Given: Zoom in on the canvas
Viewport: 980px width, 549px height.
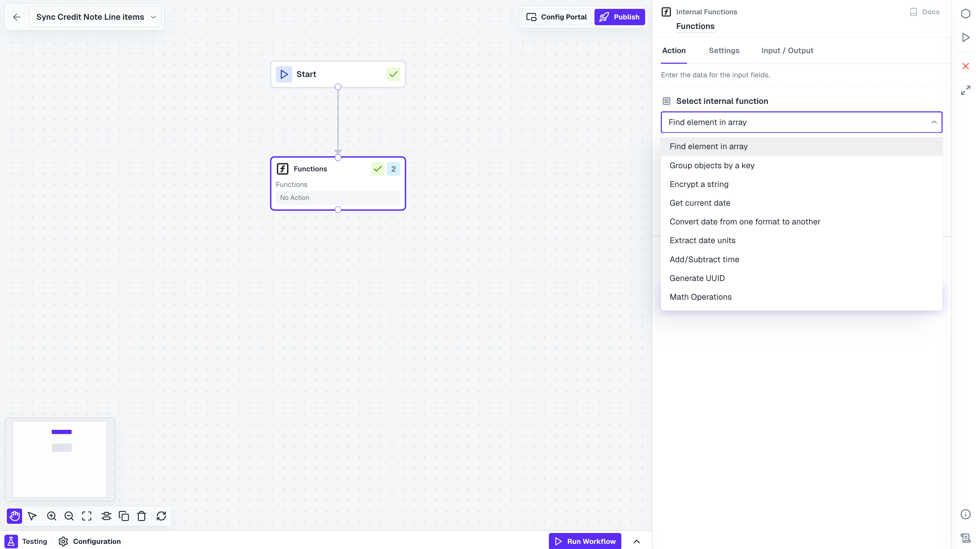Looking at the screenshot, I should click(x=51, y=516).
